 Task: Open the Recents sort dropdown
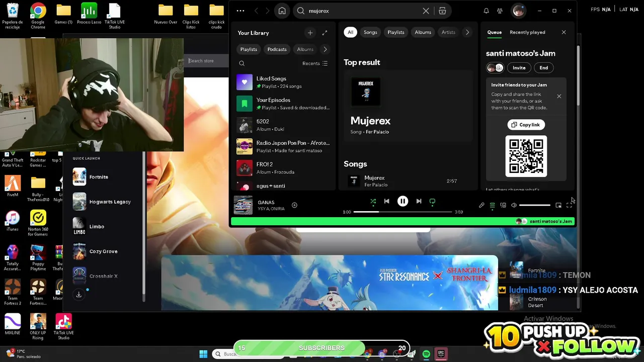click(315, 63)
